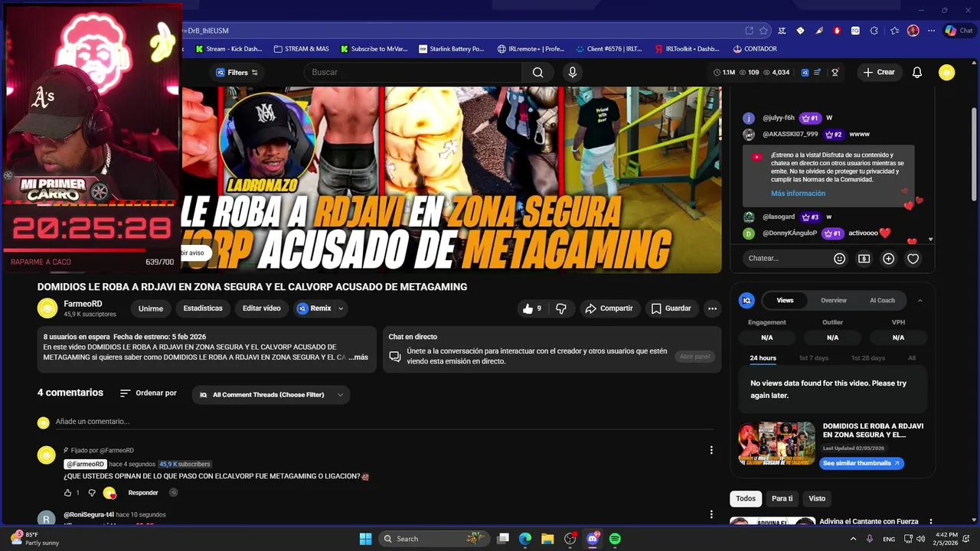Open browser extensions puzzle icon

(874, 31)
